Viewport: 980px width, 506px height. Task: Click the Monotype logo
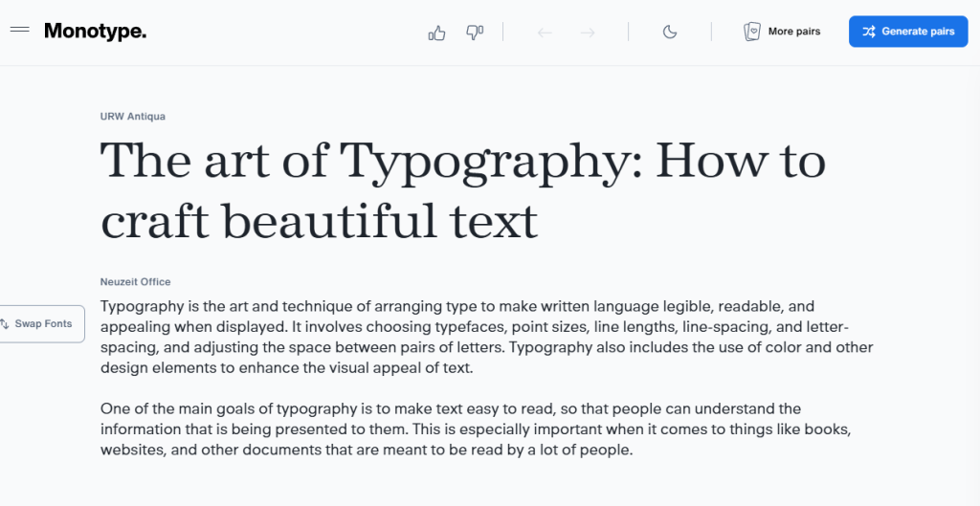[95, 32]
